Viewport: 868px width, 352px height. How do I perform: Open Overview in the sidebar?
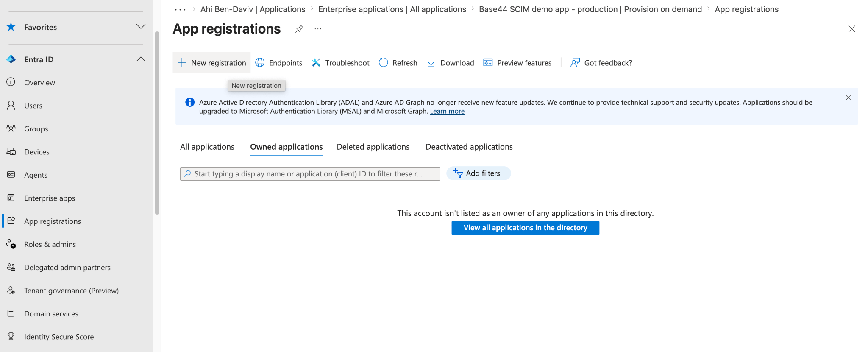[x=39, y=83]
